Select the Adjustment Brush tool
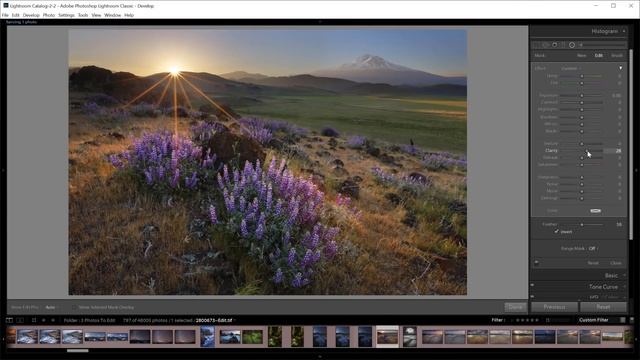This screenshot has width=640, height=360. click(581, 45)
